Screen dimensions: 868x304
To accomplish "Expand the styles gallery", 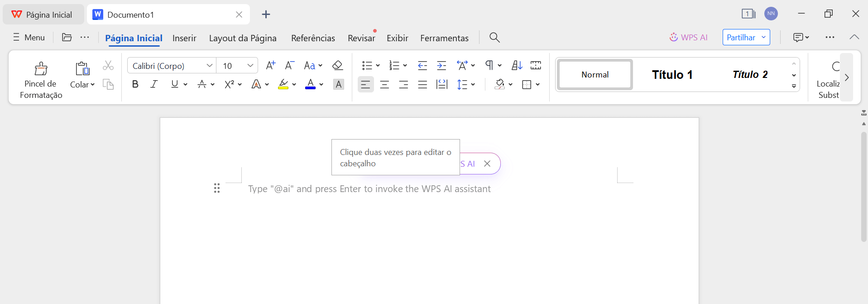I will pyautogui.click(x=794, y=86).
